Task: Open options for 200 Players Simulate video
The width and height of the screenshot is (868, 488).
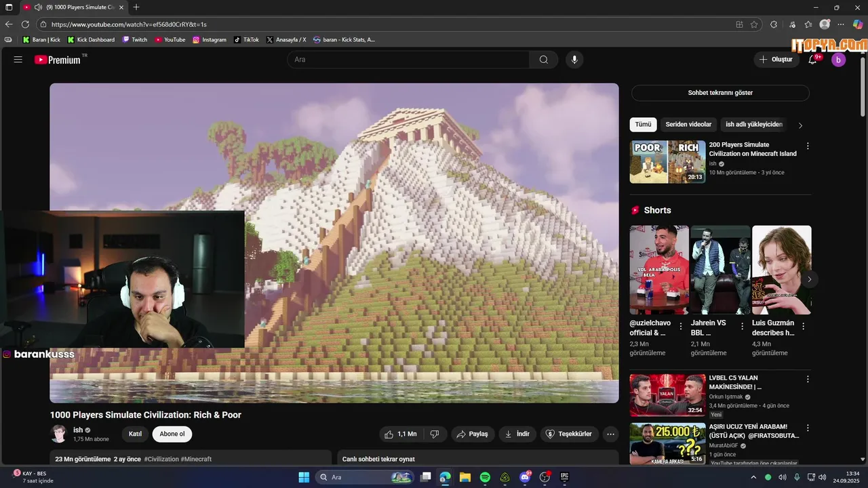Action: pyautogui.click(x=808, y=146)
